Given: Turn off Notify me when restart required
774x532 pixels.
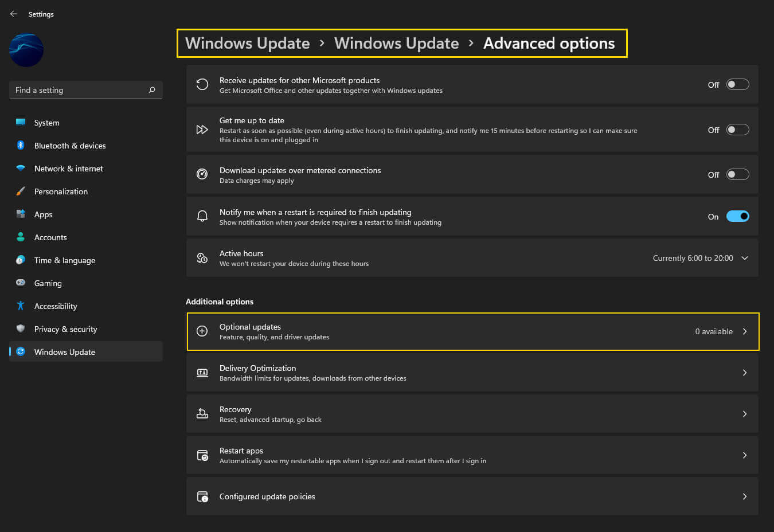Looking at the screenshot, I should click(738, 216).
